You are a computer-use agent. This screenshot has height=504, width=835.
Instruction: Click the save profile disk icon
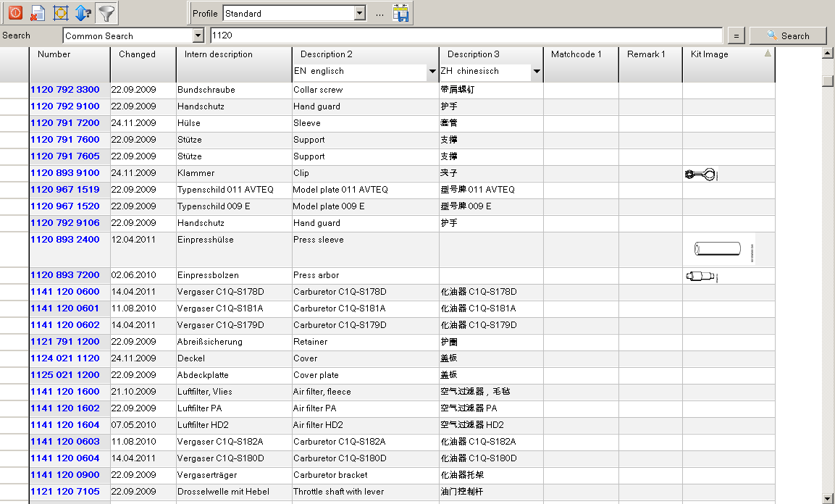point(401,13)
